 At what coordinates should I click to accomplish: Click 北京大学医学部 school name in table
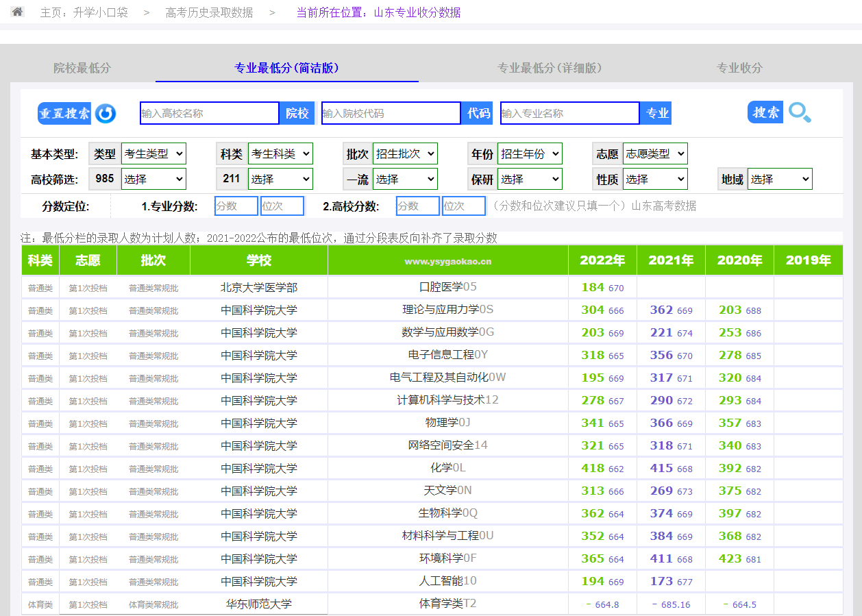tap(259, 288)
